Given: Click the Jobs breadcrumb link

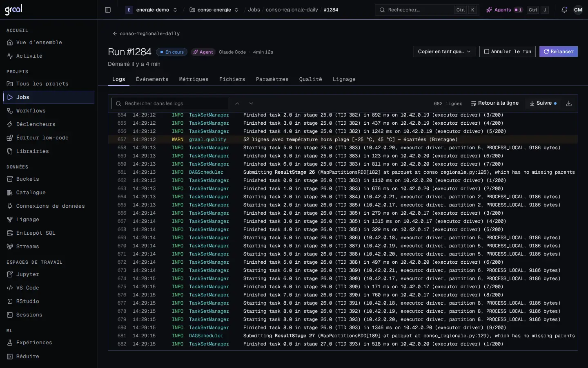Looking at the screenshot, I should point(254,10).
